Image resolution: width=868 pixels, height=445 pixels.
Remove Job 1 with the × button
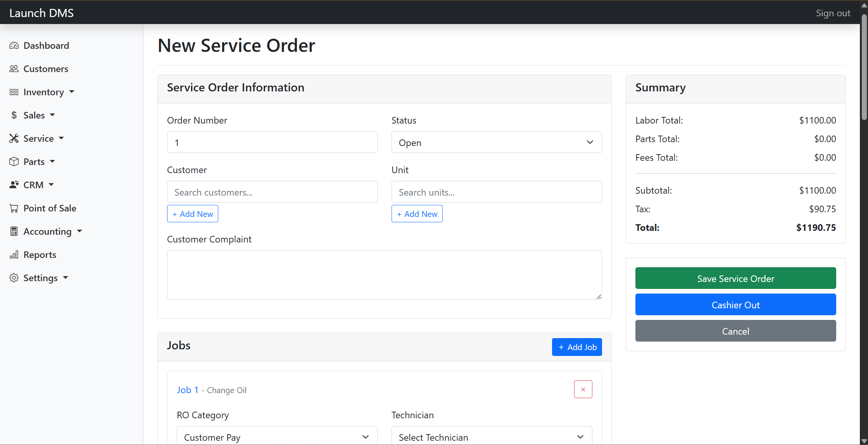(583, 389)
